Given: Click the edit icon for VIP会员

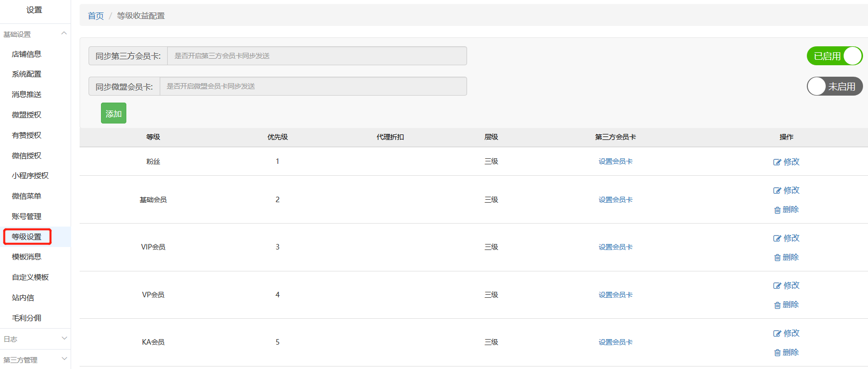Looking at the screenshot, I should tap(777, 239).
